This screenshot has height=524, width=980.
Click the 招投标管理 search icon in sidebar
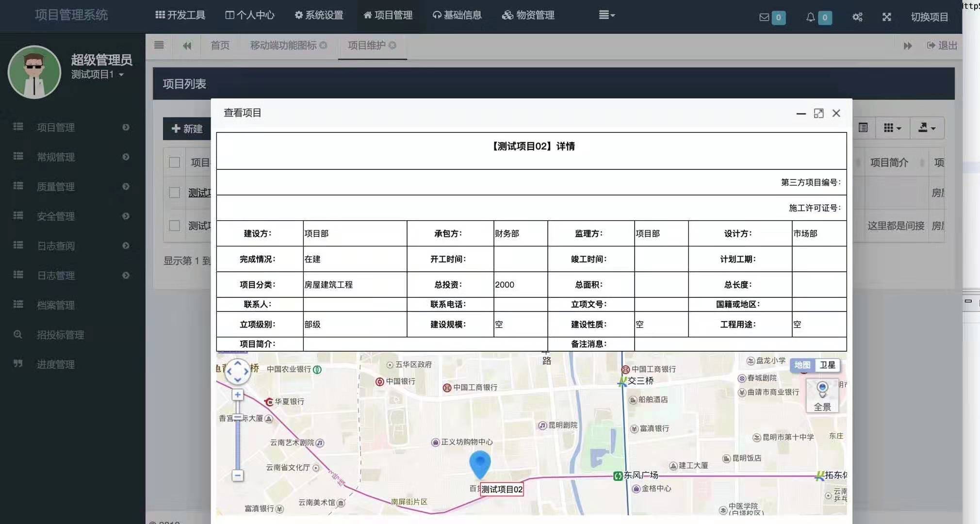click(x=18, y=334)
